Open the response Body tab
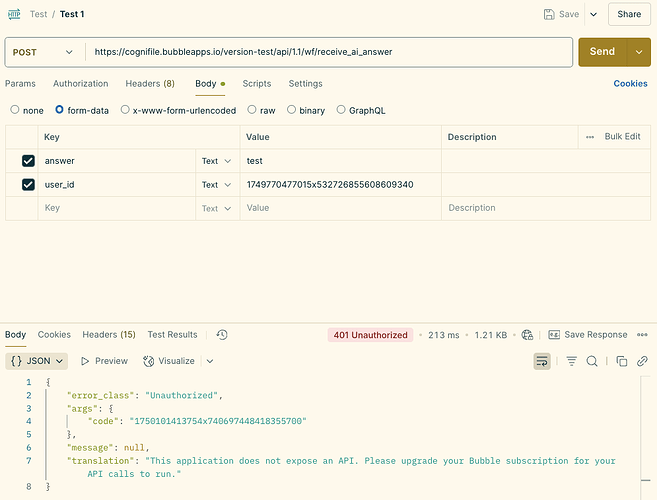The width and height of the screenshot is (657, 500). click(16, 334)
